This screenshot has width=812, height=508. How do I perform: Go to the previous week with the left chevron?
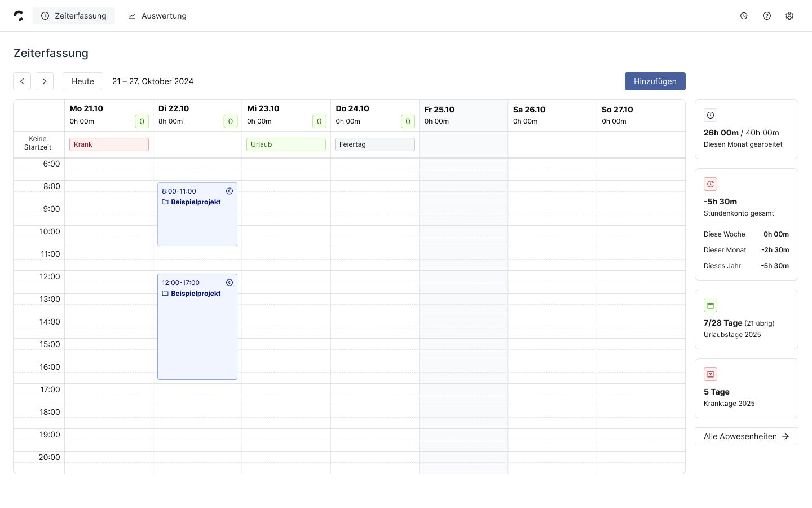pos(22,81)
